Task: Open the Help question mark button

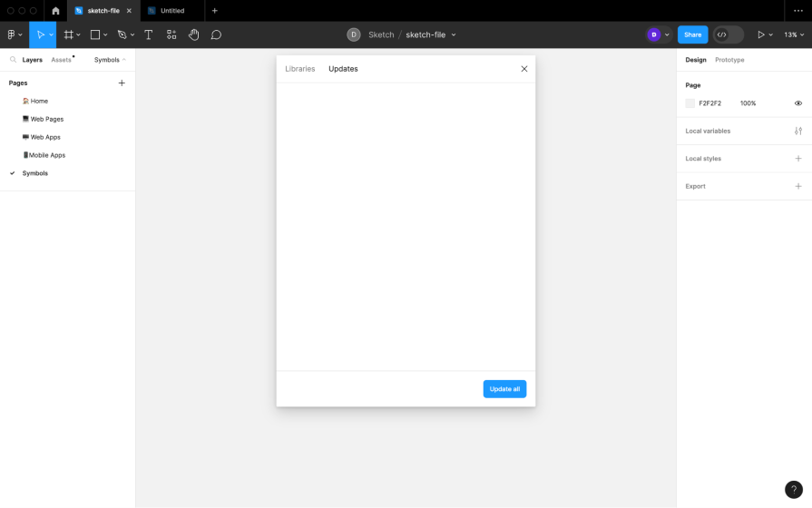Action: coord(793,489)
